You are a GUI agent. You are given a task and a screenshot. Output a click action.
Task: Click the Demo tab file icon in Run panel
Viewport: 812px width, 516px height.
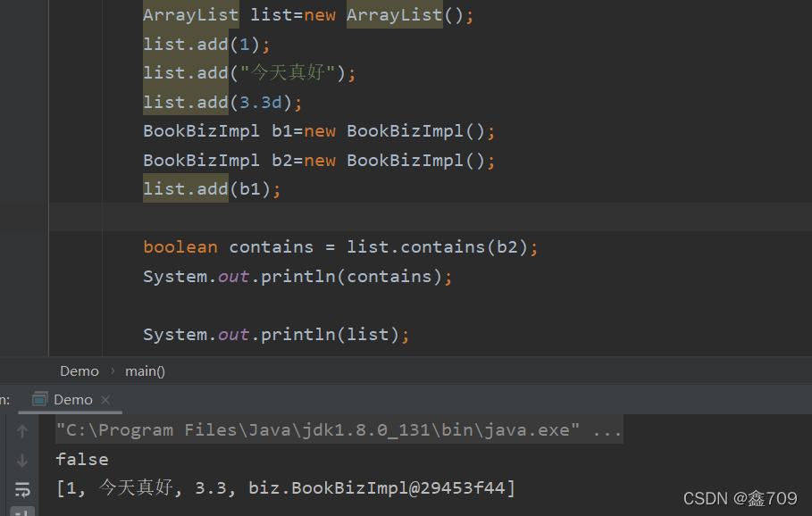coord(39,400)
